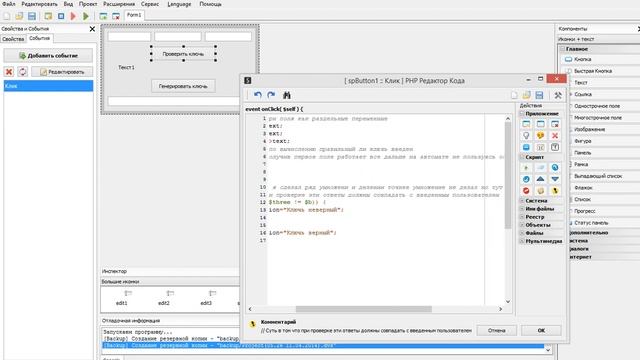Click the red X action icon under Приложение
This screenshot has height=360, width=640.
coord(555,136)
